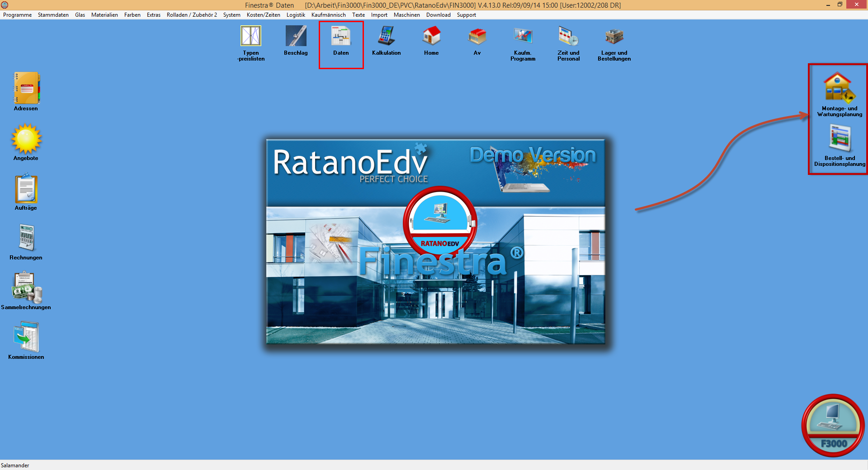Minimize the Finestra window
Viewport: 868px width, 470px height.
(828, 5)
